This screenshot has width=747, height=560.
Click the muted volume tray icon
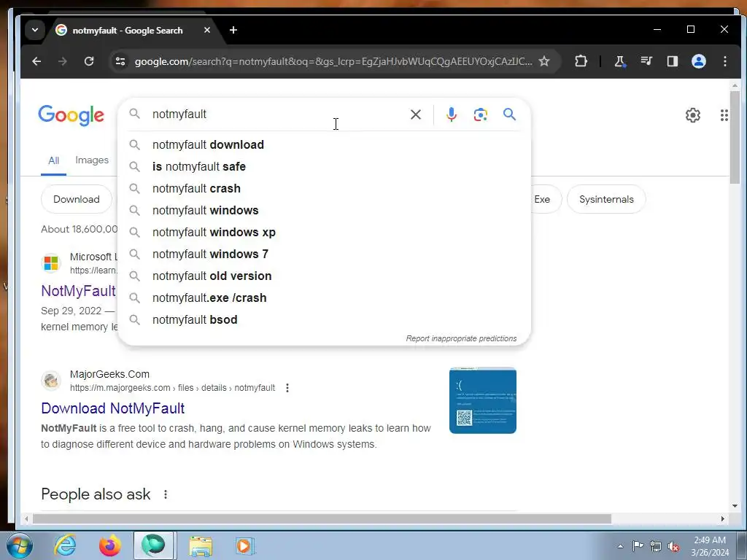coord(673,546)
